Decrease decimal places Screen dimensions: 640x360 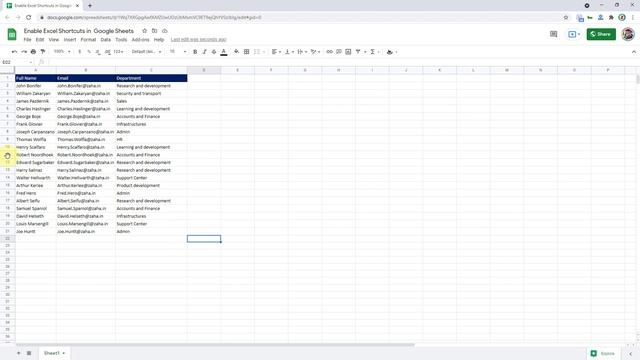(x=98, y=52)
